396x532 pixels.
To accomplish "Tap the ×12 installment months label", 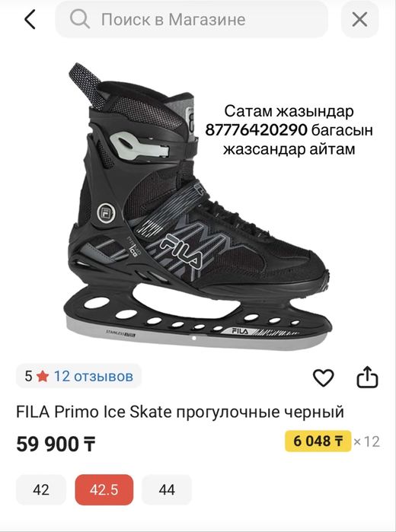I will (x=366, y=441).
